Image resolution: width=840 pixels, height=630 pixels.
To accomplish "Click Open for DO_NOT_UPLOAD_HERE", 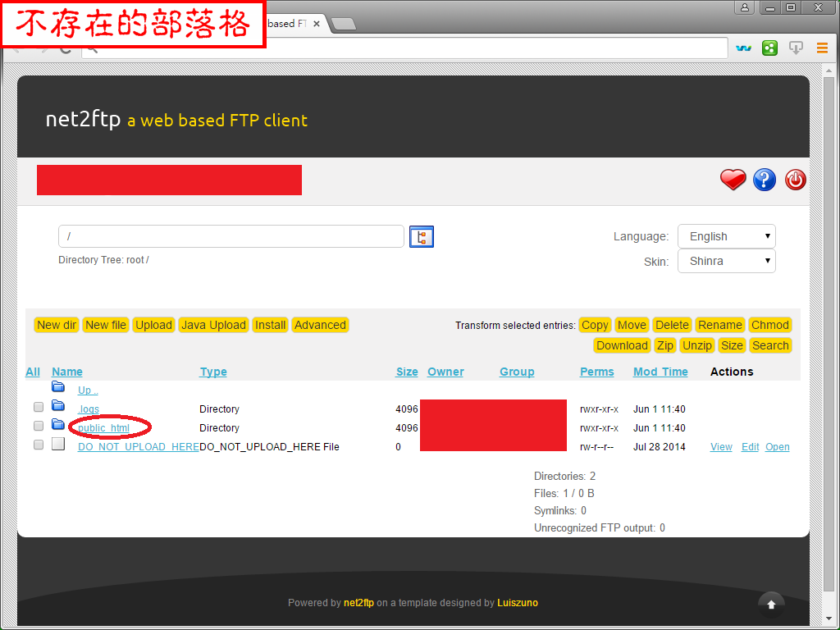I will 778,447.
